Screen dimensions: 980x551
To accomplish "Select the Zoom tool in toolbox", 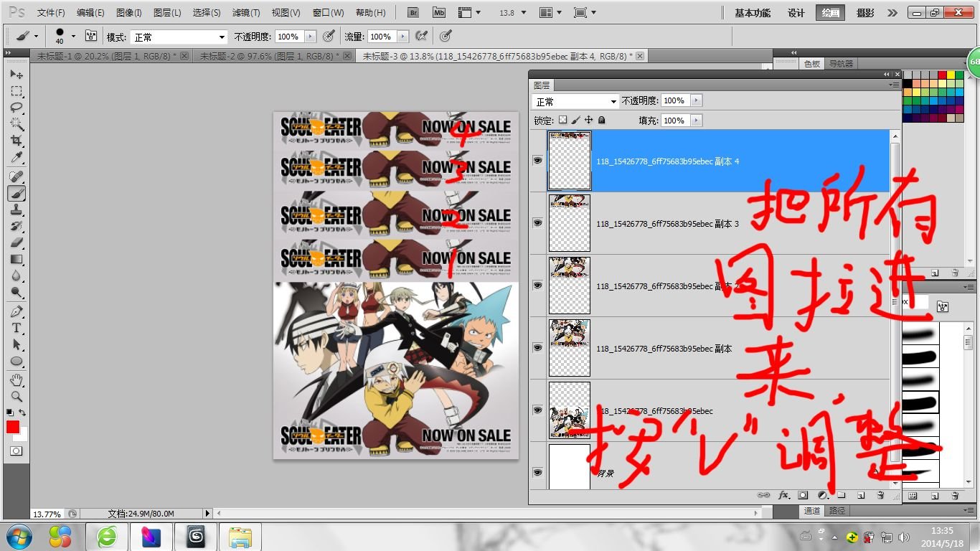I will 17,396.
